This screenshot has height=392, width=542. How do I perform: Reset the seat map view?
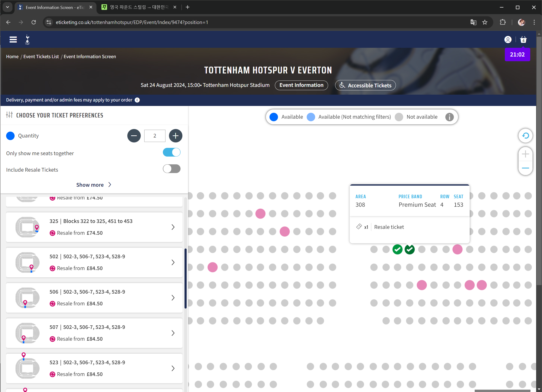point(525,136)
